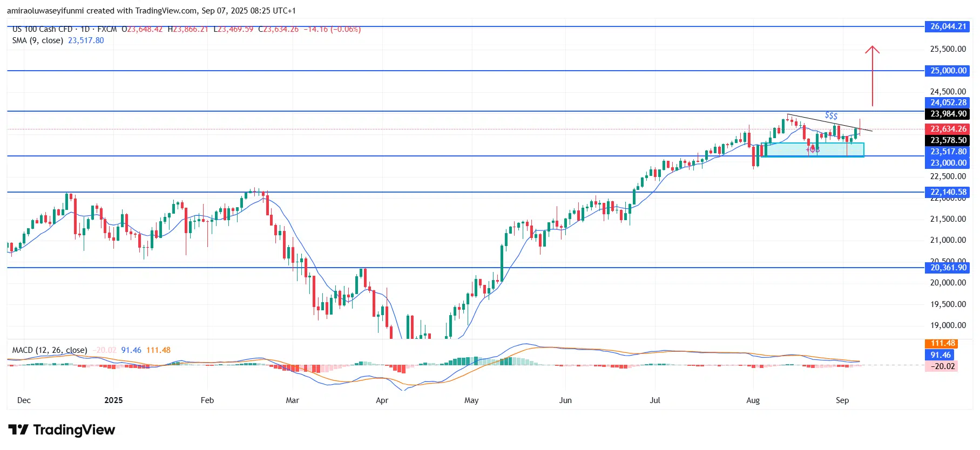Click the 25,500.00 price scale value
The width and height of the screenshot is (980, 450).
[x=948, y=49]
